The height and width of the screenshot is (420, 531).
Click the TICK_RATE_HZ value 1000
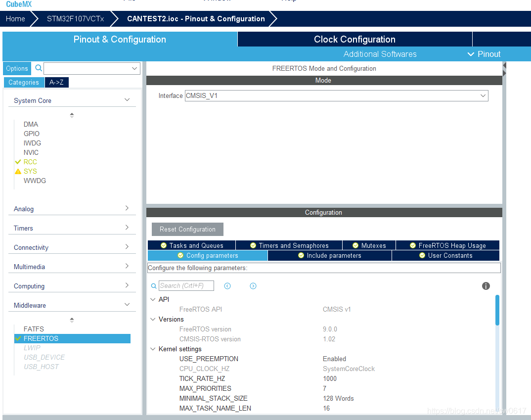329,378
